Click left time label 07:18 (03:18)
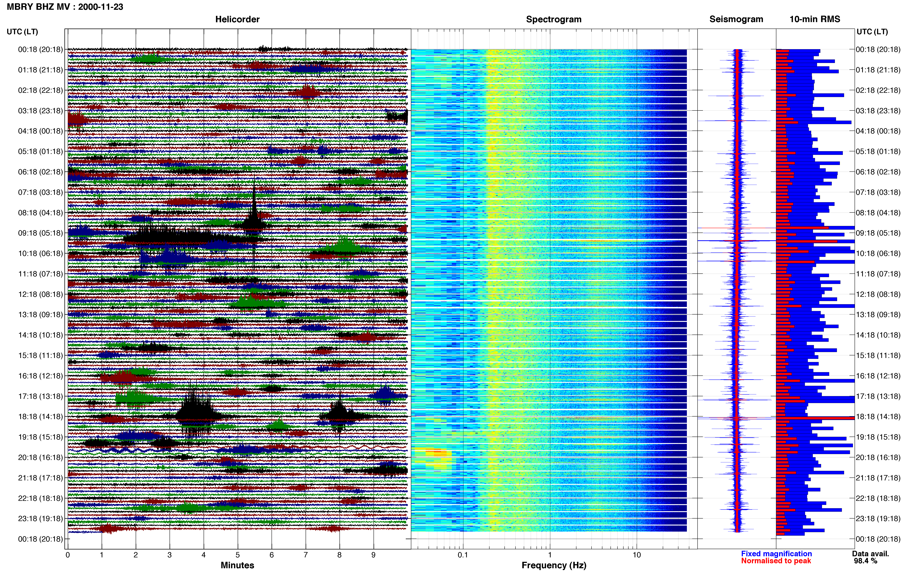The image size is (924, 578). coord(41,192)
